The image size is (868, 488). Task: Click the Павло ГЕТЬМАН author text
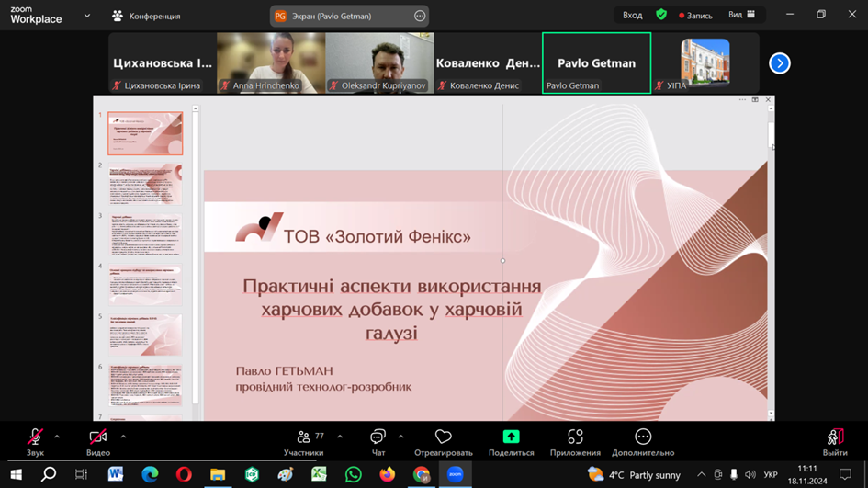click(285, 370)
